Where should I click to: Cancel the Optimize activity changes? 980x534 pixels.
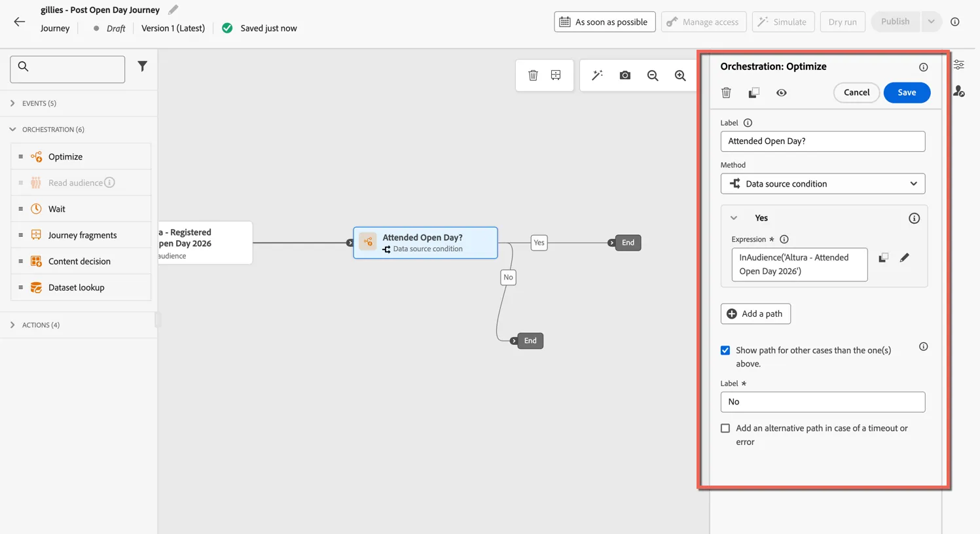coord(856,92)
